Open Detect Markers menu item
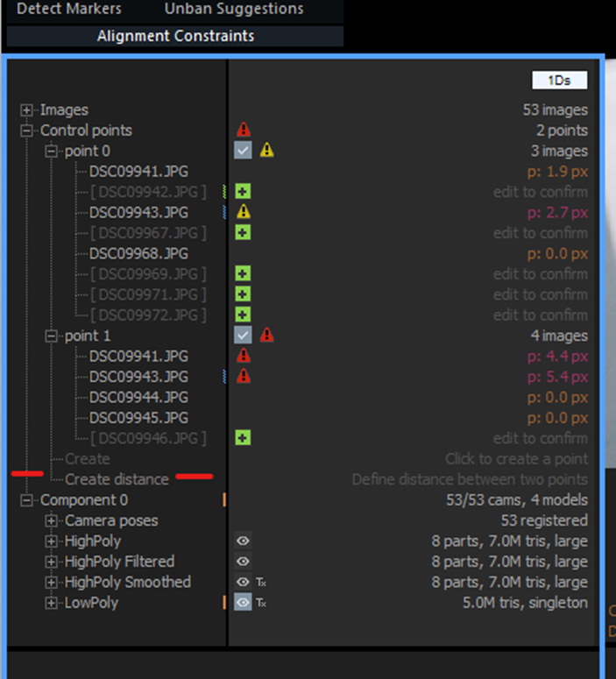Viewport: 616px width, 679px height. click(69, 10)
